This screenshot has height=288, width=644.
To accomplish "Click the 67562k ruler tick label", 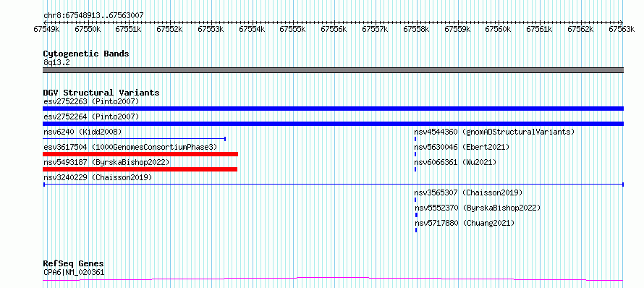I will click(581, 30).
